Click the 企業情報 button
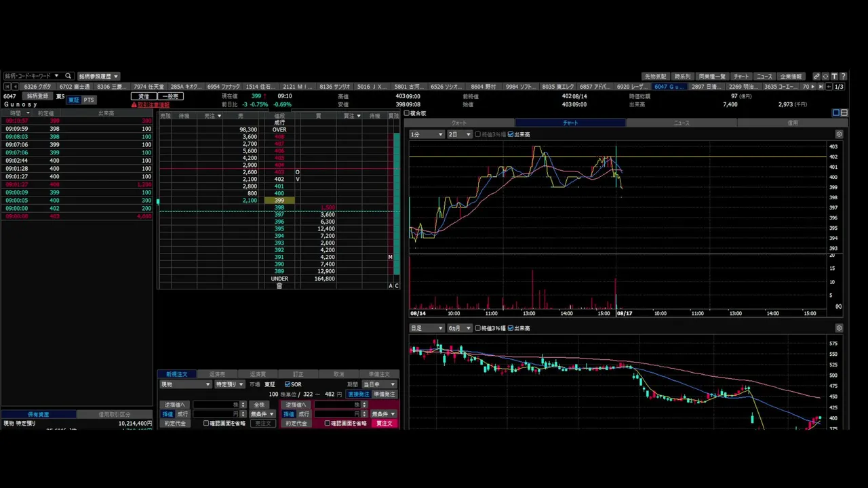 [x=791, y=77]
